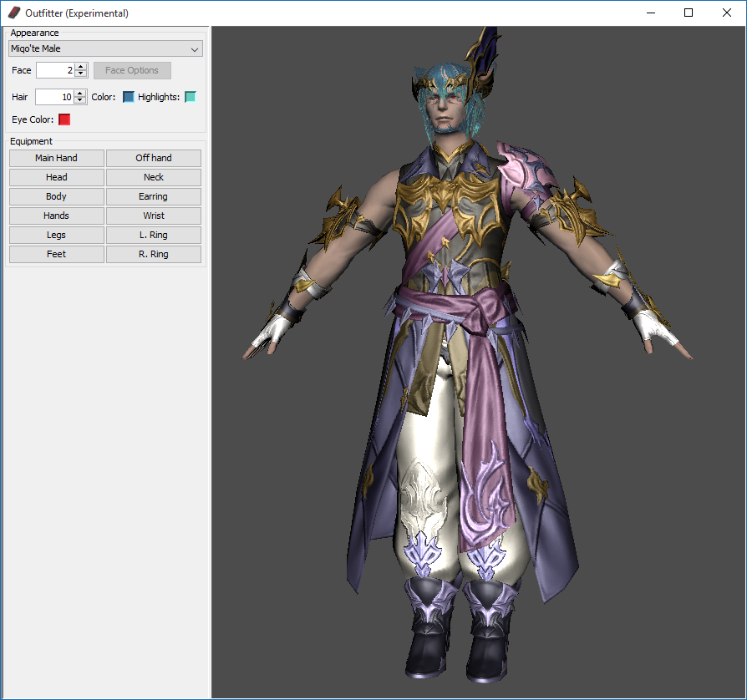
Task: Select the Body equipment button
Action: (x=57, y=196)
